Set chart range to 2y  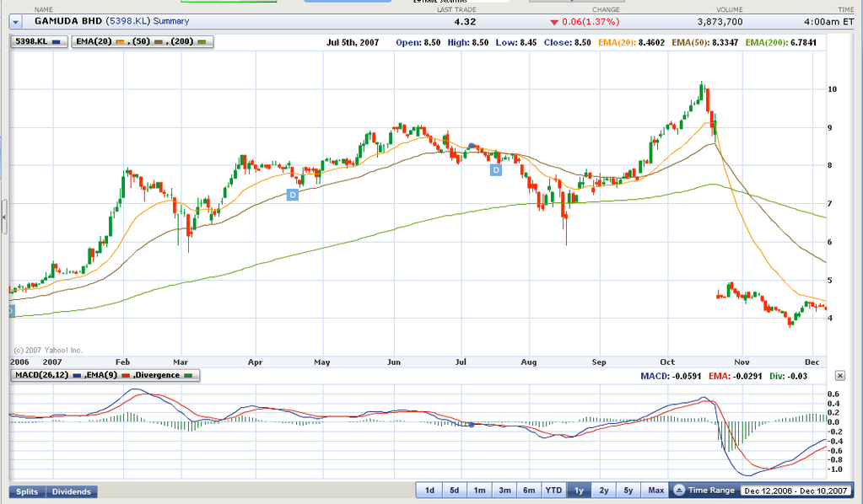point(604,490)
